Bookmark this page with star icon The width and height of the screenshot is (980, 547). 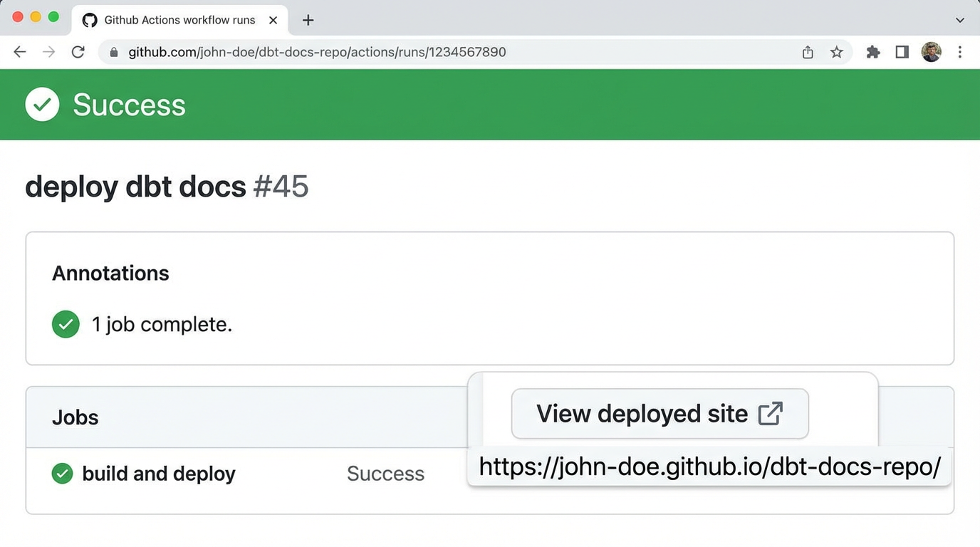(x=837, y=52)
